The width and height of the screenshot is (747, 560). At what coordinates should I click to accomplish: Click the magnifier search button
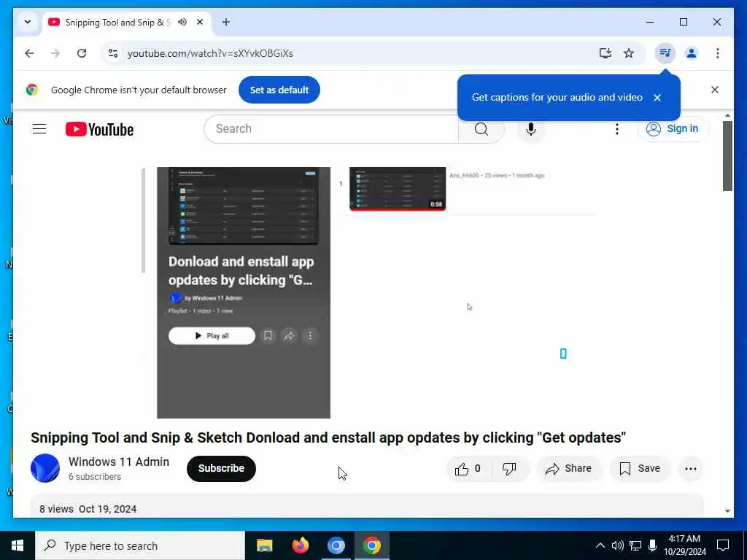(x=481, y=128)
